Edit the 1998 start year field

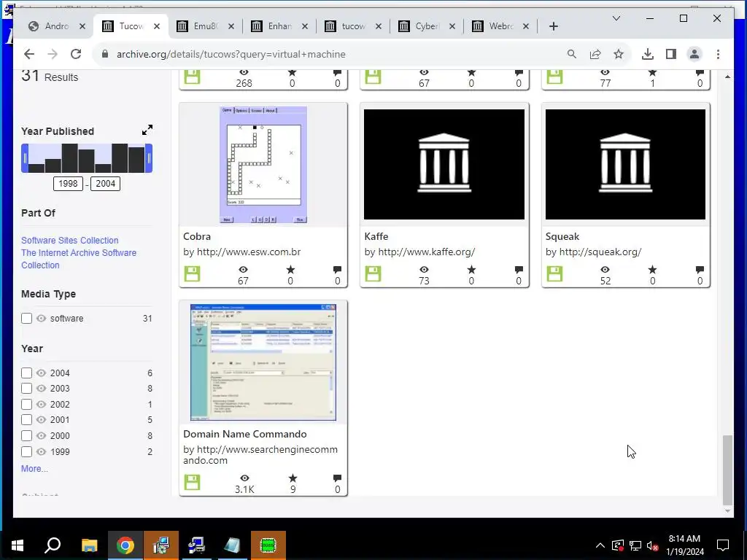point(68,183)
